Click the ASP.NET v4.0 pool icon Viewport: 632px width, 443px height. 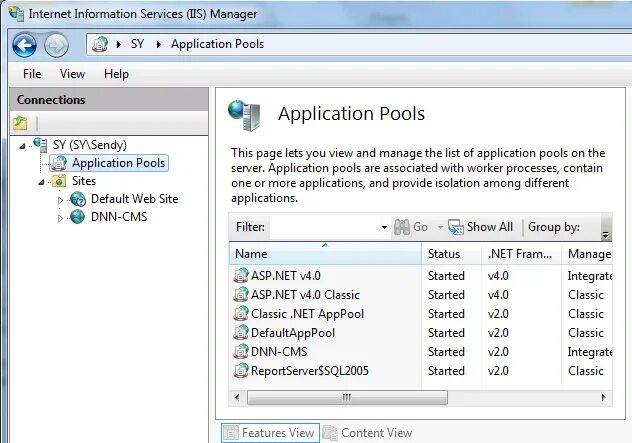click(x=241, y=275)
